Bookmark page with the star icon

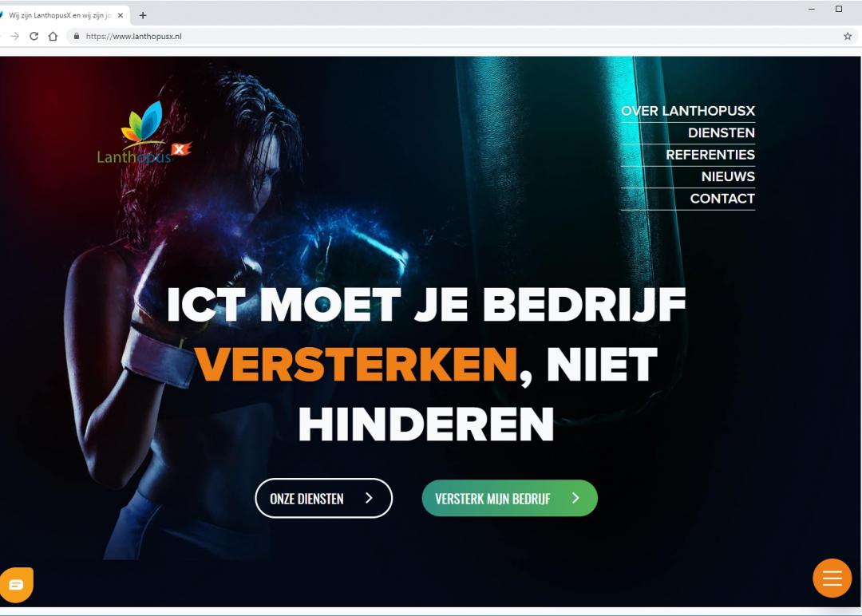(847, 36)
